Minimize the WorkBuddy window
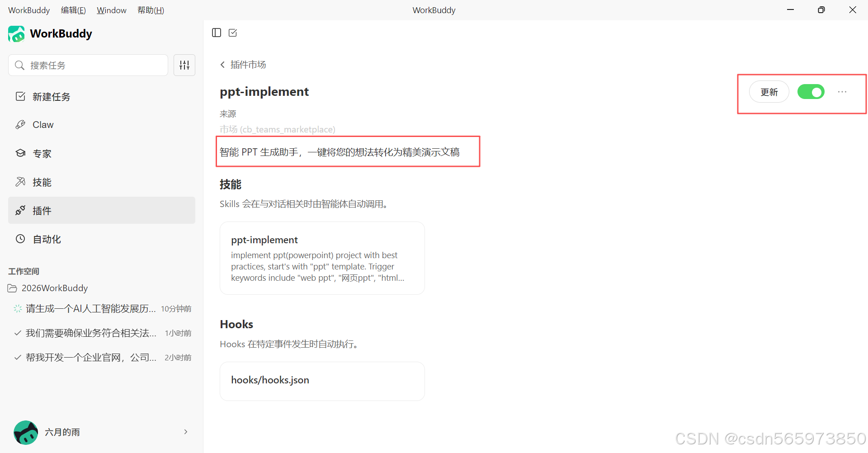The height and width of the screenshot is (453, 868). pos(790,10)
